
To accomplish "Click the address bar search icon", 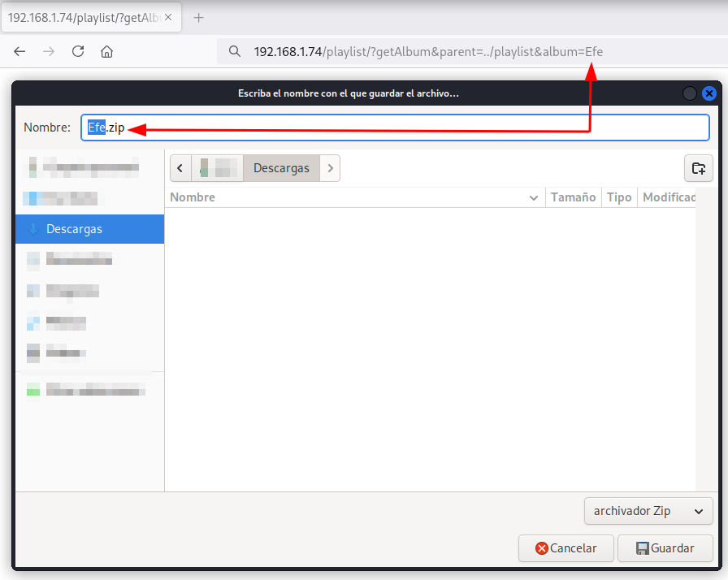I will click(x=235, y=52).
